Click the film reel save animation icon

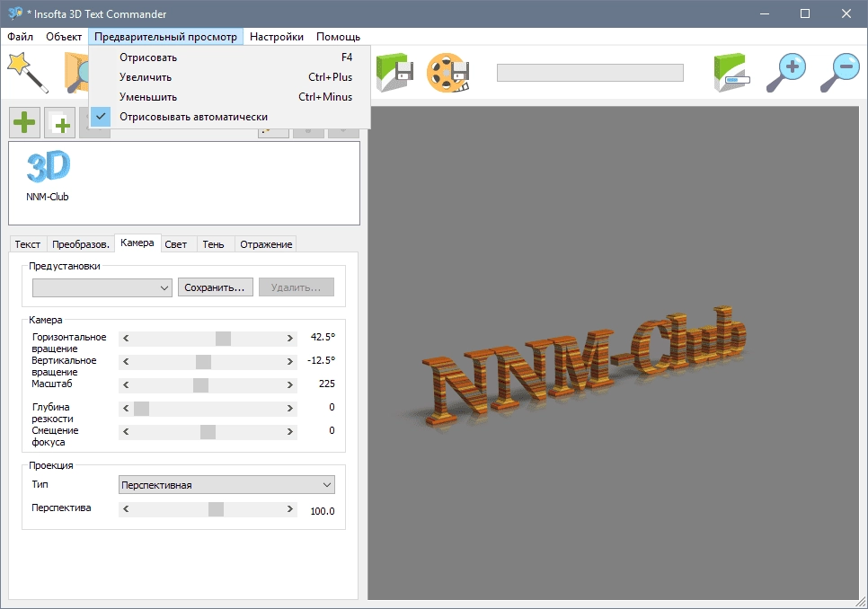tap(447, 73)
